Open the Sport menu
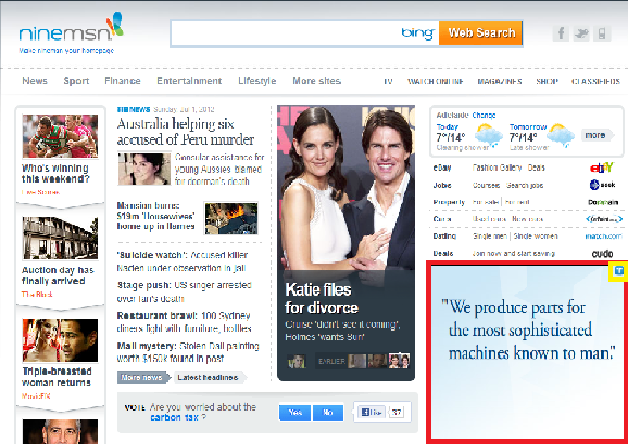Image resolution: width=628 pixels, height=444 pixels. (x=76, y=81)
